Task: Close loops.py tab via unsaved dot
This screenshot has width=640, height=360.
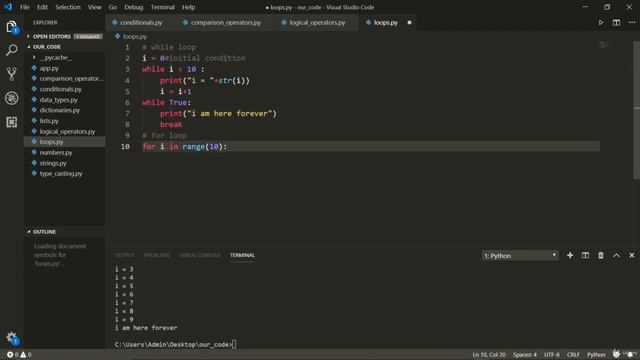Action: [x=409, y=22]
